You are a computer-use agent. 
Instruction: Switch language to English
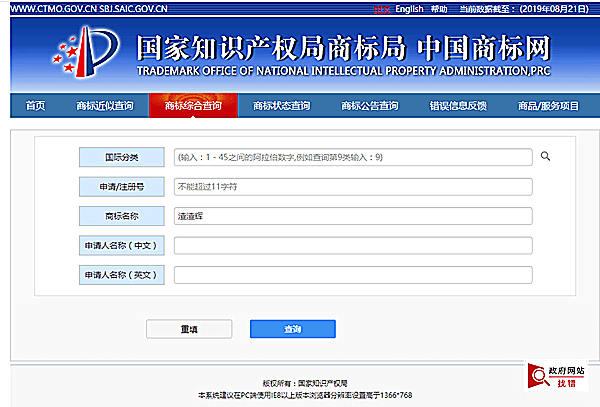pos(409,9)
